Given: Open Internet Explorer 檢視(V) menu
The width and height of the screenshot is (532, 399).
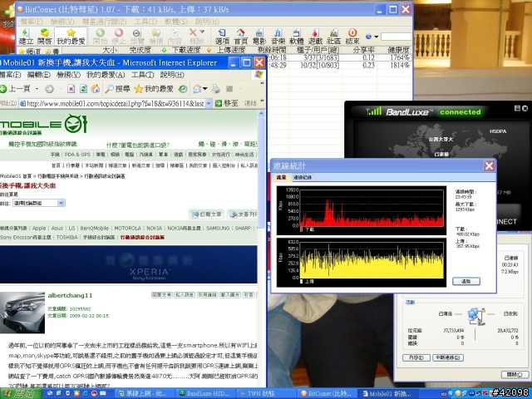Looking at the screenshot, I should (68, 75).
